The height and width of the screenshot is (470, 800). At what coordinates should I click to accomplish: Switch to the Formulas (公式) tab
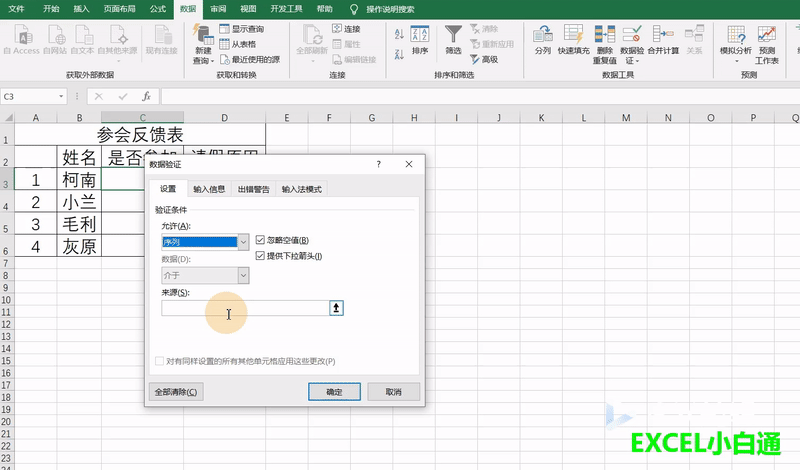coord(158,9)
